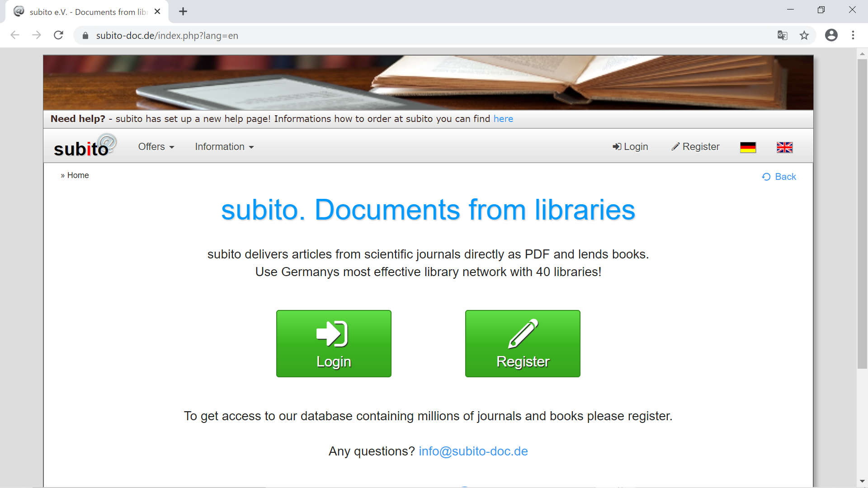Bookmark this page with the star icon

pyautogui.click(x=804, y=35)
